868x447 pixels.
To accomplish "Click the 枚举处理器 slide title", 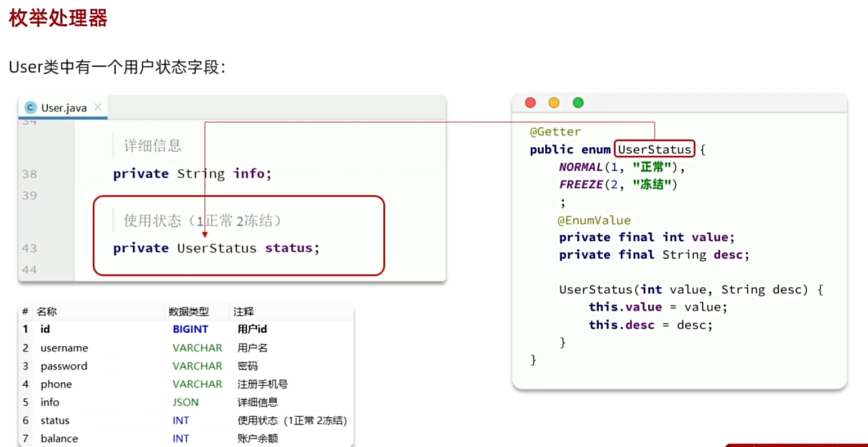I will coord(58,18).
